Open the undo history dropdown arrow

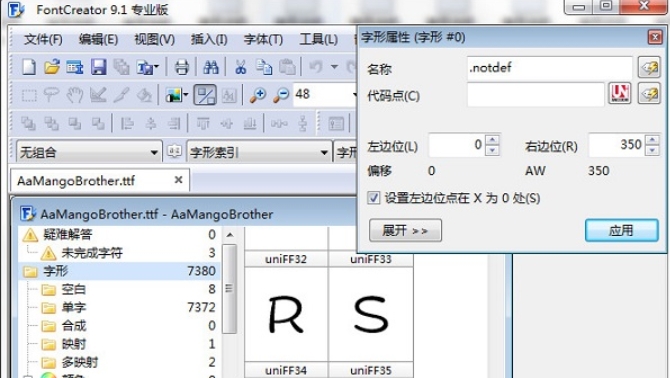click(334, 67)
